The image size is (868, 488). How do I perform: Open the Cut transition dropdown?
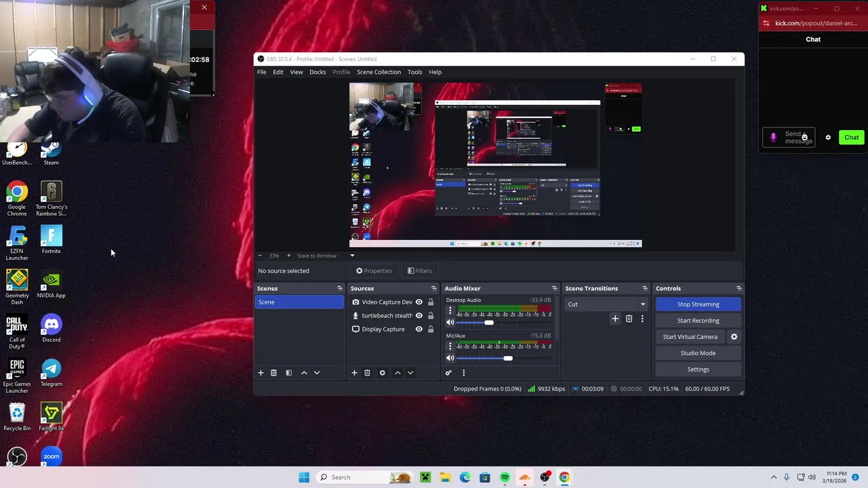[606, 304]
